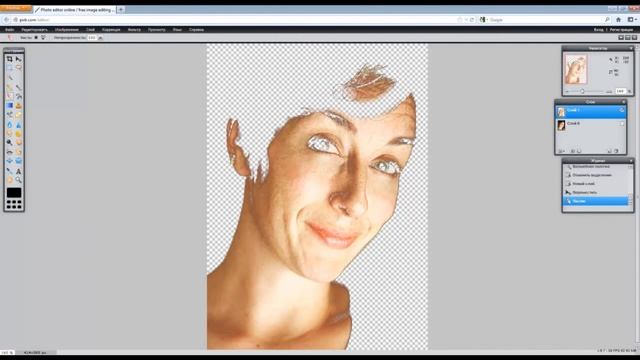Image resolution: width=640 pixels, height=360 pixels.
Task: Click the browser home button
Action: pos(618,20)
